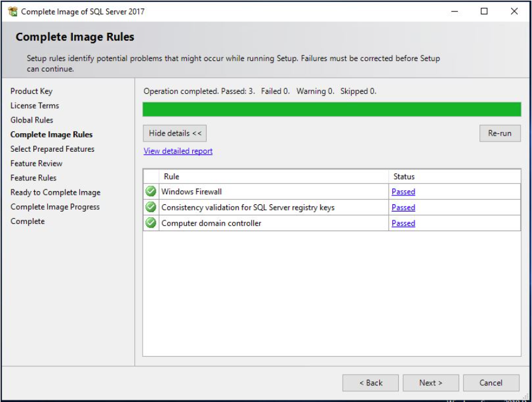This screenshot has width=532, height=402.
Task: Open Passed status for Computer domain controller
Action: [404, 223]
